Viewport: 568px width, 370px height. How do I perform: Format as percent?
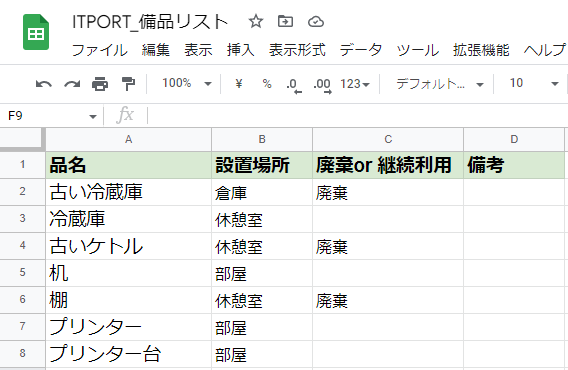(x=267, y=84)
